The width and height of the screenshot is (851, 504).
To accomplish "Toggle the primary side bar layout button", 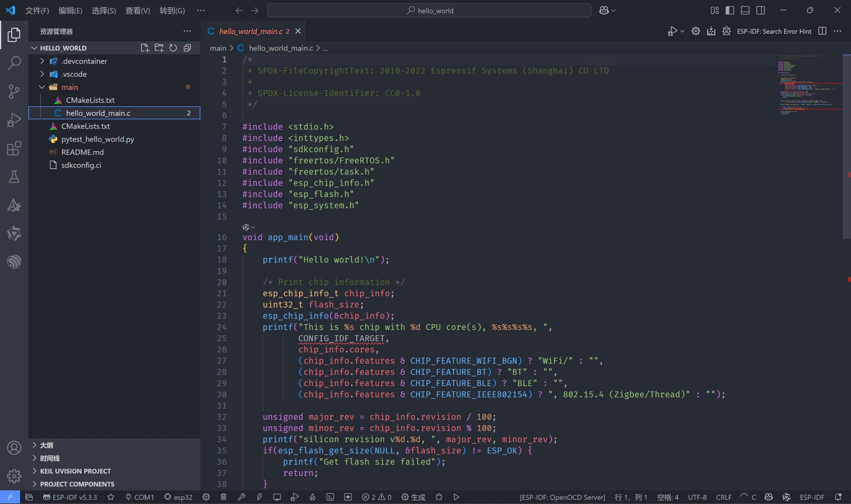I will [x=730, y=11].
